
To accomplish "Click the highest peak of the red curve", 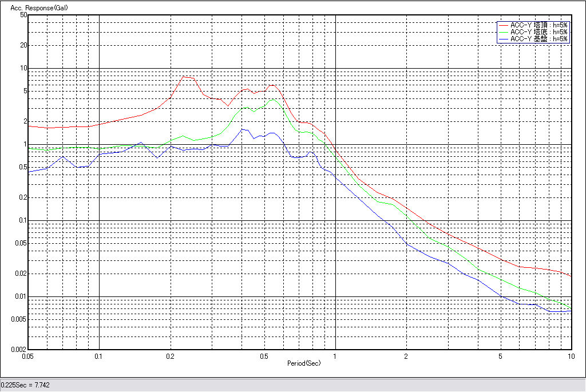I will click(x=184, y=77).
